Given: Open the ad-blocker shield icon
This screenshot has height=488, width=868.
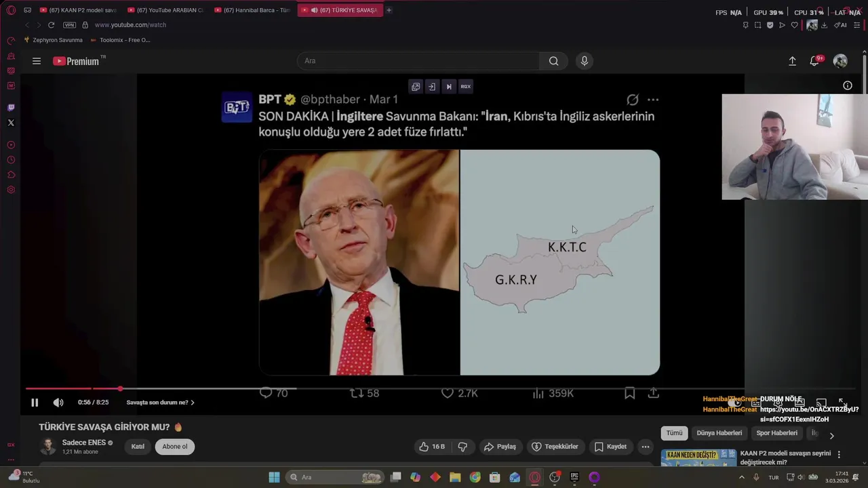Looking at the screenshot, I should [x=770, y=25].
